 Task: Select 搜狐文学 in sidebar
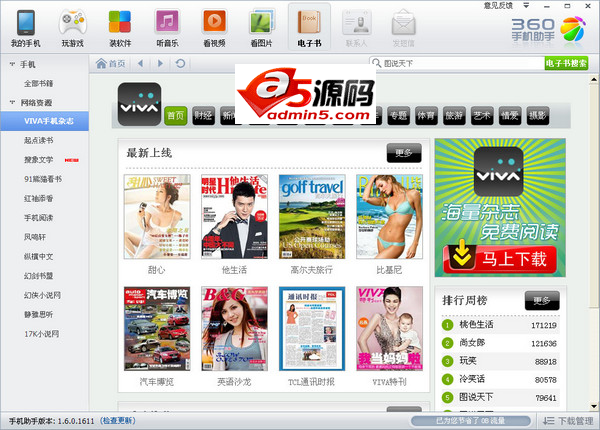(x=39, y=160)
